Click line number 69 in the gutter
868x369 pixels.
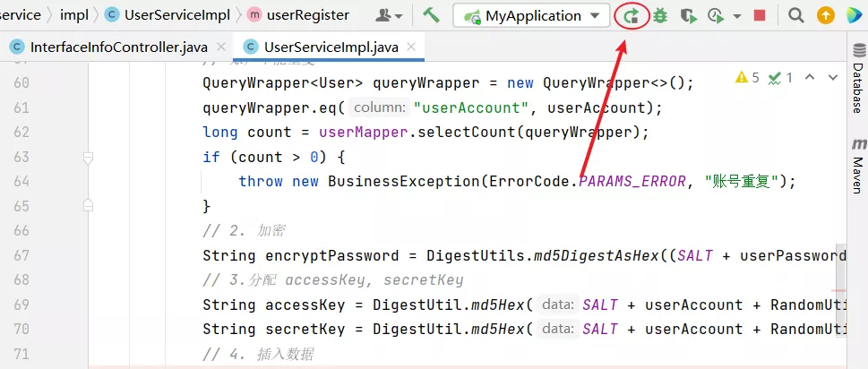21,305
